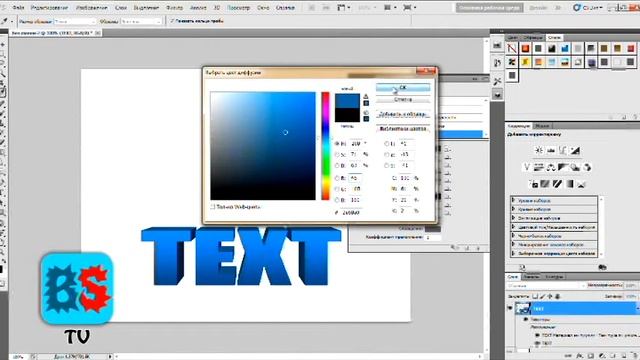
Task: Expand Экспозиция наборы presets
Action: [x=513, y=218]
